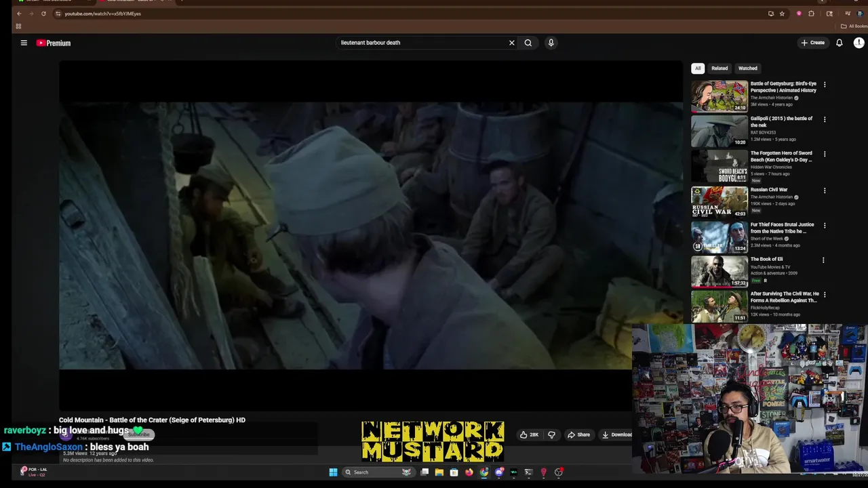Open 'Battle of Gettysburg: Bird's-Eye Perspective' title

[783, 87]
